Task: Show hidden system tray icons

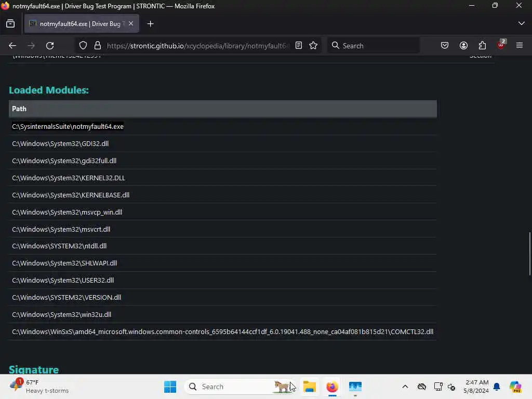Action: pos(405,387)
